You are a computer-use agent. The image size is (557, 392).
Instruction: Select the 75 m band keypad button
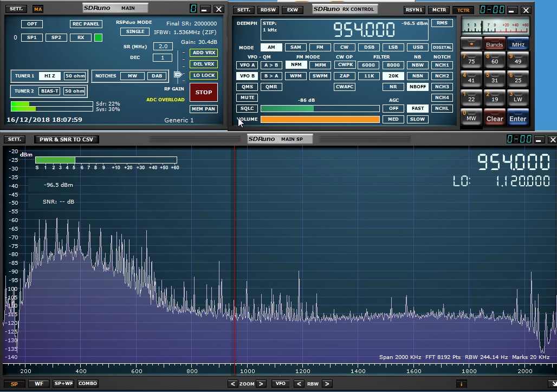pos(471,60)
